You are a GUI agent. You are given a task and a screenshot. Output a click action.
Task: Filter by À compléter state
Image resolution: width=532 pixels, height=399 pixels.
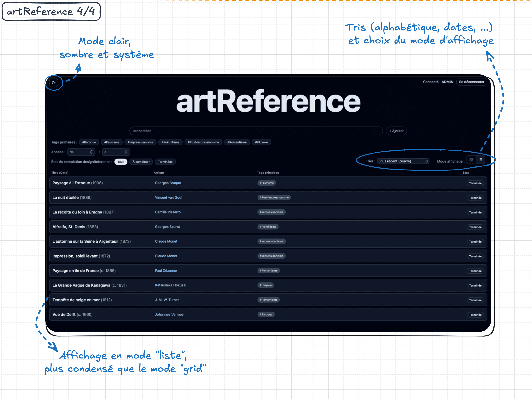tap(141, 162)
